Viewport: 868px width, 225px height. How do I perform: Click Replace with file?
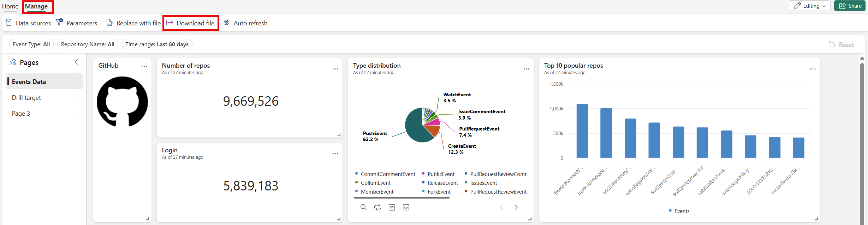click(133, 23)
